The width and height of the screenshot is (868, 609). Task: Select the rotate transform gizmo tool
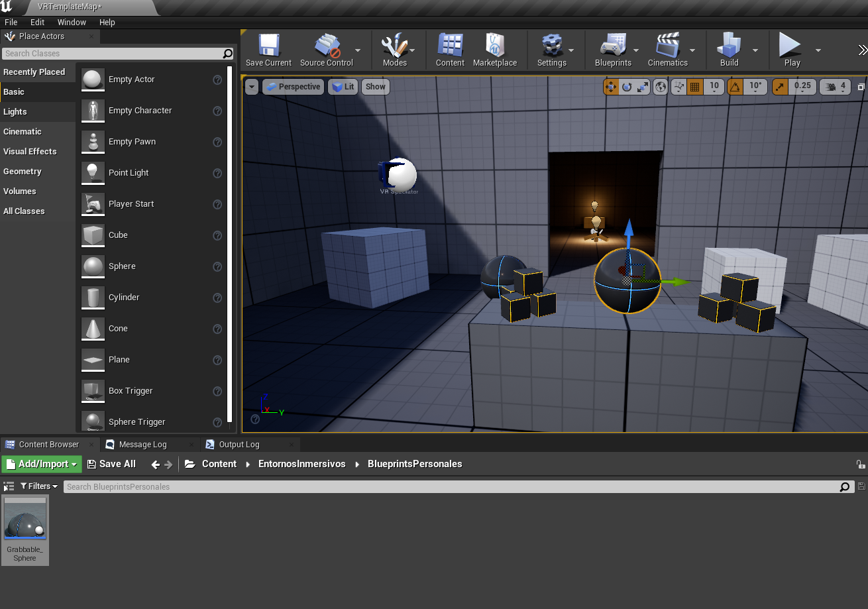pos(627,87)
